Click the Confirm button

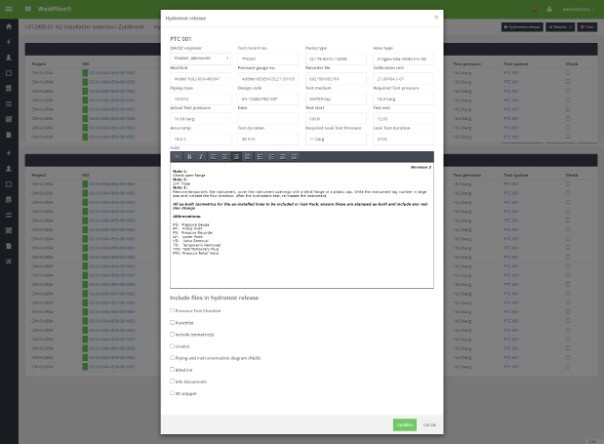point(404,425)
